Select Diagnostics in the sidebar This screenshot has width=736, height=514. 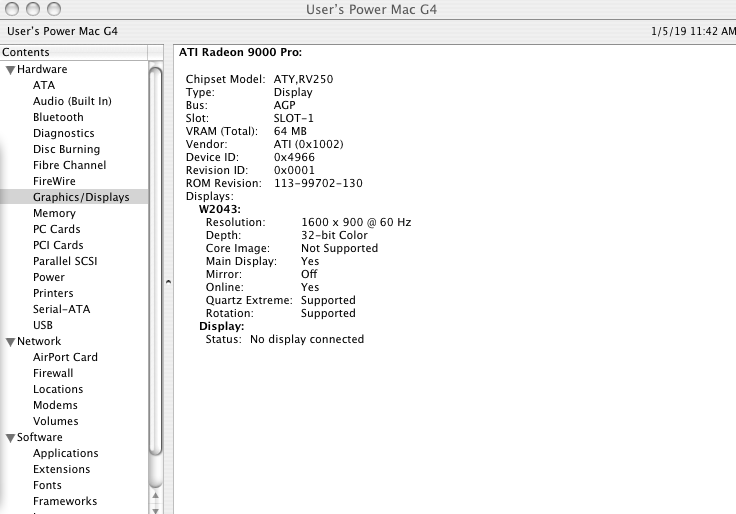pyautogui.click(x=63, y=133)
